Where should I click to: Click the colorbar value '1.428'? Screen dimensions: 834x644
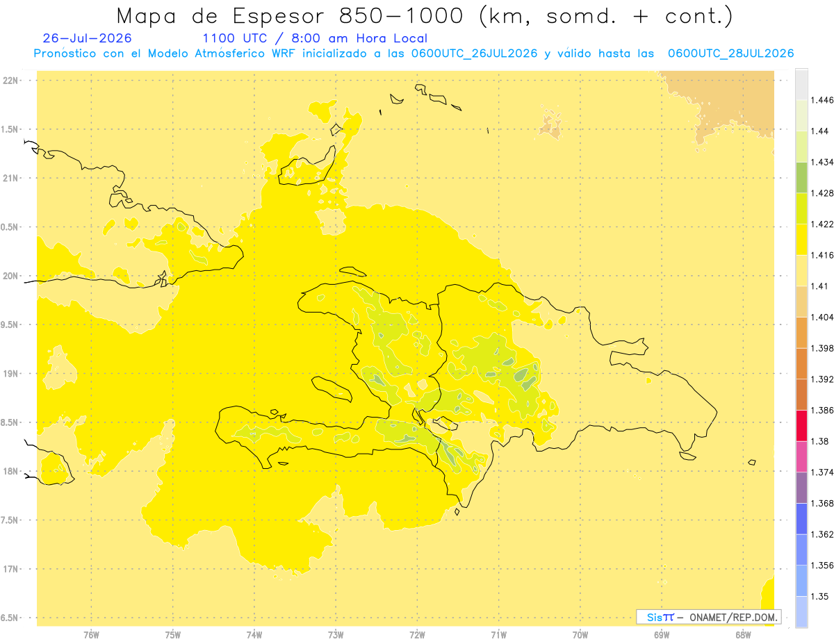click(822, 193)
